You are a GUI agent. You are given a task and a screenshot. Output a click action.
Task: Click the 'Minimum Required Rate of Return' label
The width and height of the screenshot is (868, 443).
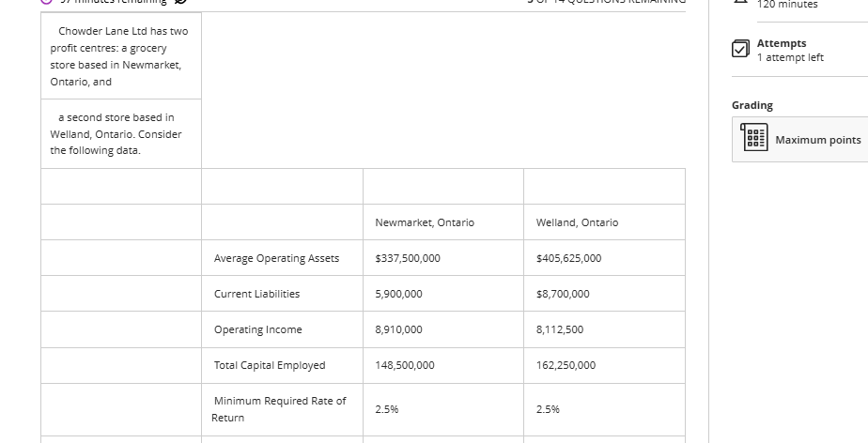(x=279, y=409)
